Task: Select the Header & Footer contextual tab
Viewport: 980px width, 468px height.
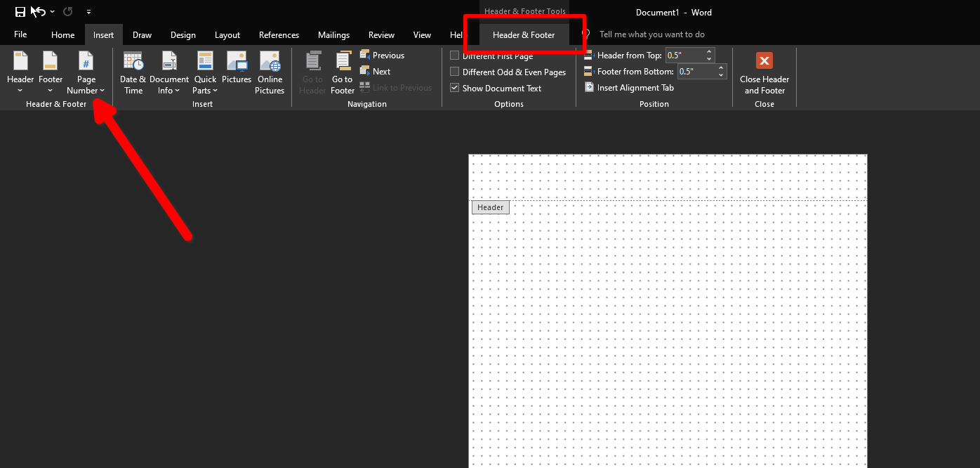Action: coord(524,35)
